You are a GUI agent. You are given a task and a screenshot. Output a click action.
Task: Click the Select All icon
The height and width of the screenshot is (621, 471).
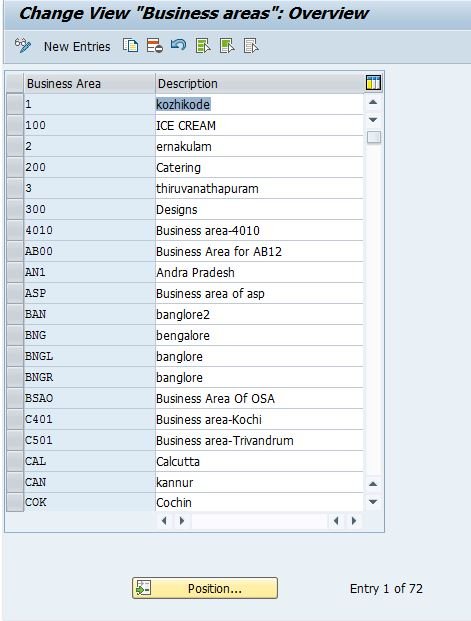click(x=203, y=46)
